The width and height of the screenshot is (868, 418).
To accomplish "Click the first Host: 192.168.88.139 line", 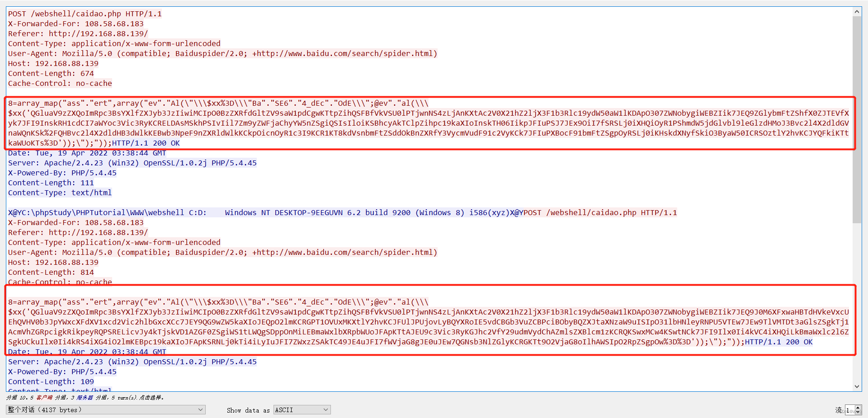I will click(x=53, y=63).
